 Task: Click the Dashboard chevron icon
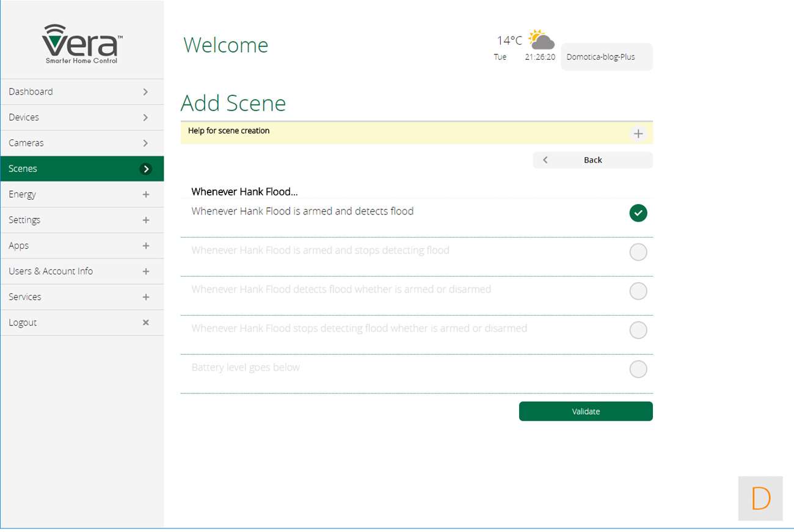(145, 92)
